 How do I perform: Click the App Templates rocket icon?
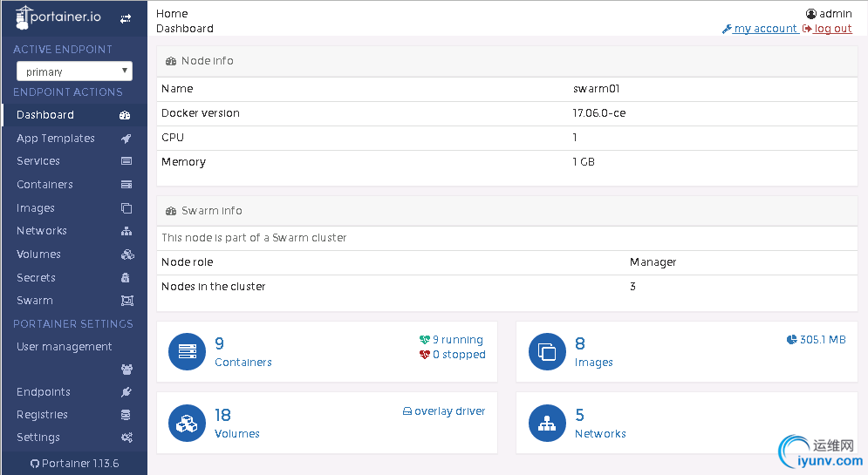126,139
